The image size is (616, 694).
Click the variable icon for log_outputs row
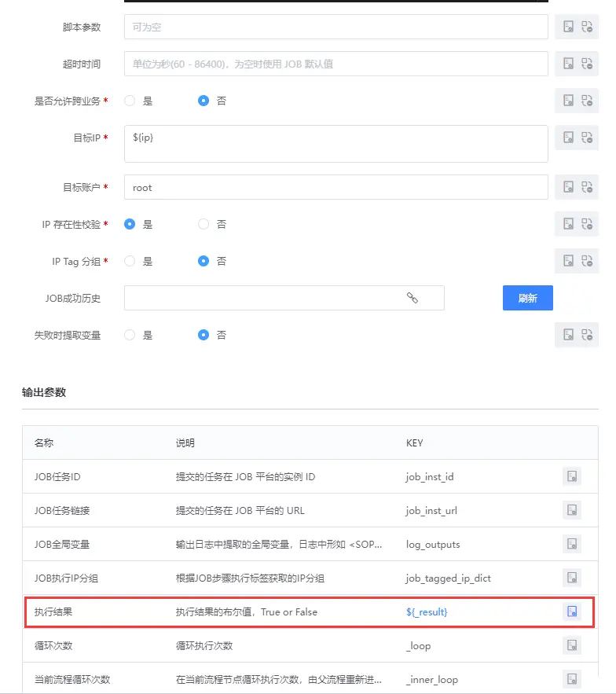(572, 544)
